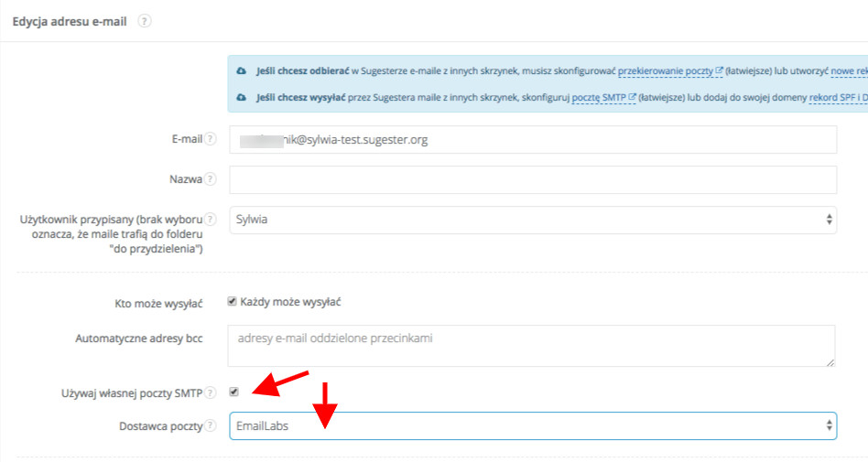
Task: Click the help icon beside E-mail label
Action: click(211, 140)
